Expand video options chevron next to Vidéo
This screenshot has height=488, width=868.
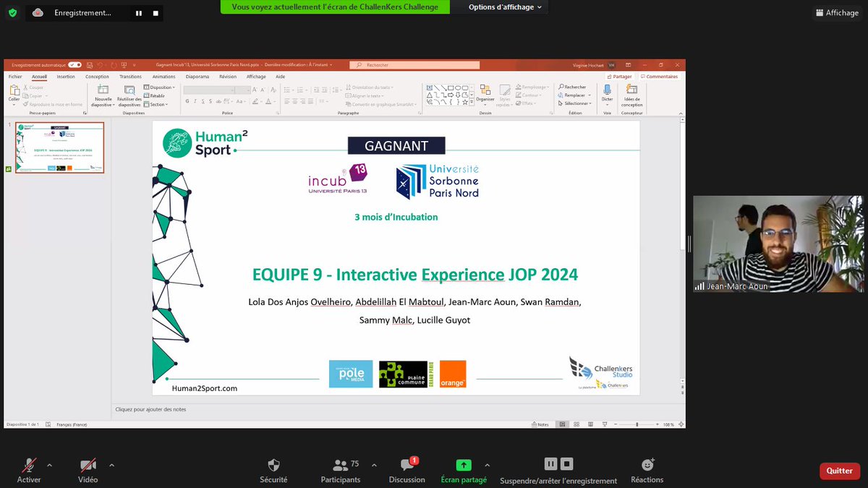point(110,465)
